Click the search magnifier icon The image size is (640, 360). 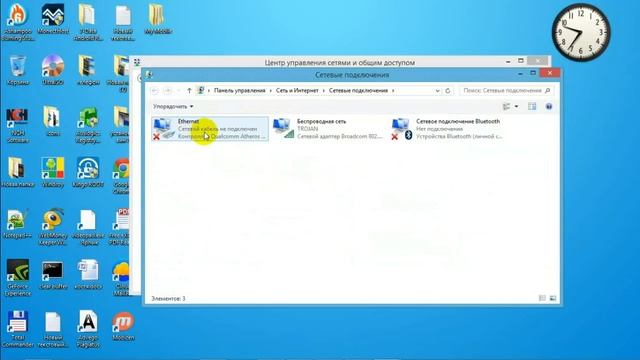pyautogui.click(x=548, y=91)
